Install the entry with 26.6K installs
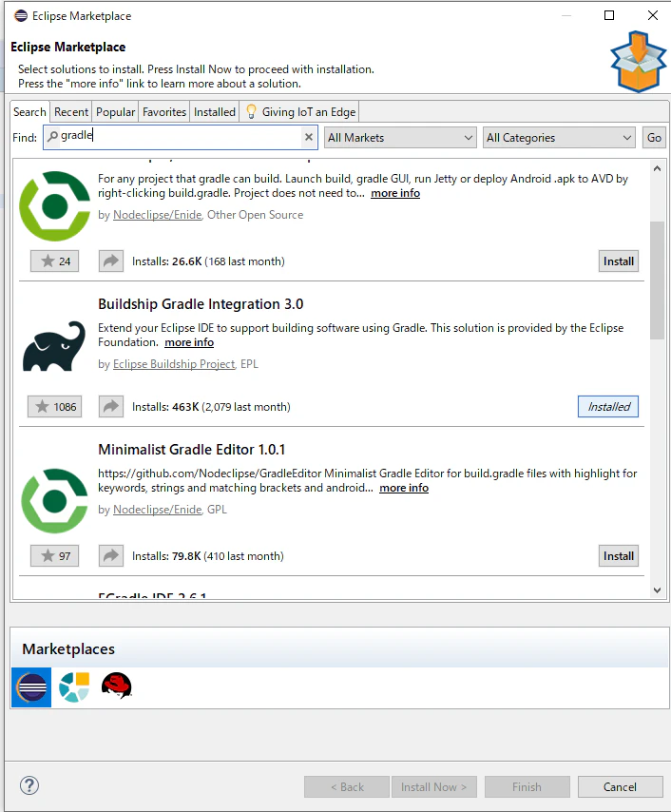Screen dimensions: 671x812 (618, 261)
